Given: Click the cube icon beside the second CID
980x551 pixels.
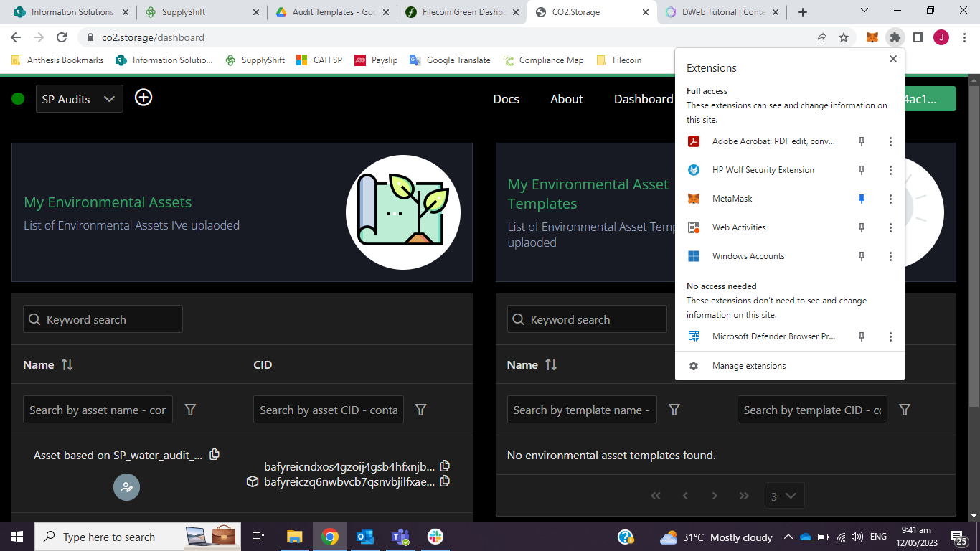Looking at the screenshot, I should (252, 481).
